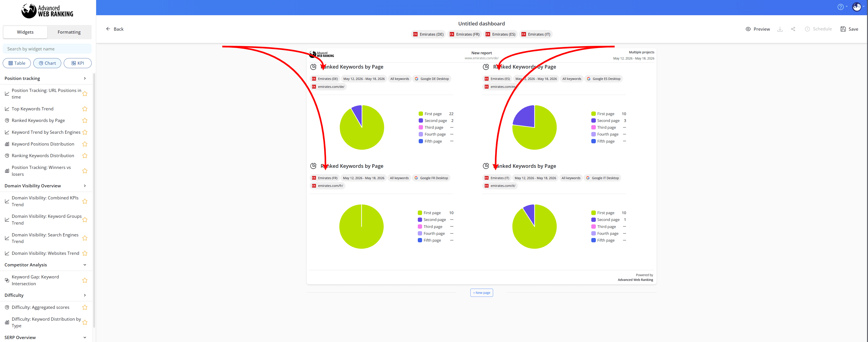Click the share dashboard icon
The image size is (868, 342).
point(793,29)
